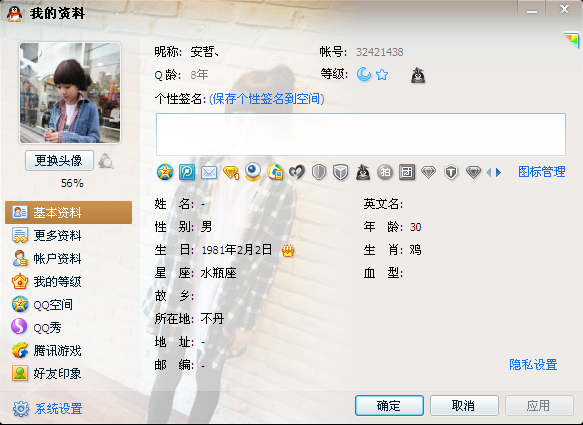The width and height of the screenshot is (583, 425).
Task: Click the zodiac value 鸡
Action: 415,250
